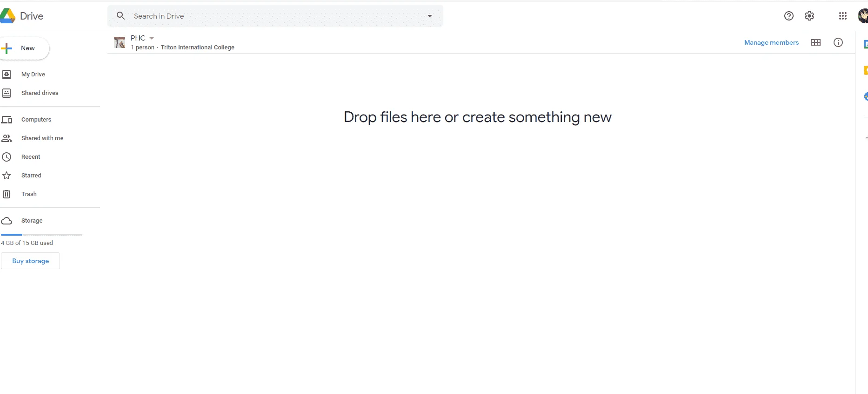
Task: Open Shared drives in sidebar
Action: 40,93
